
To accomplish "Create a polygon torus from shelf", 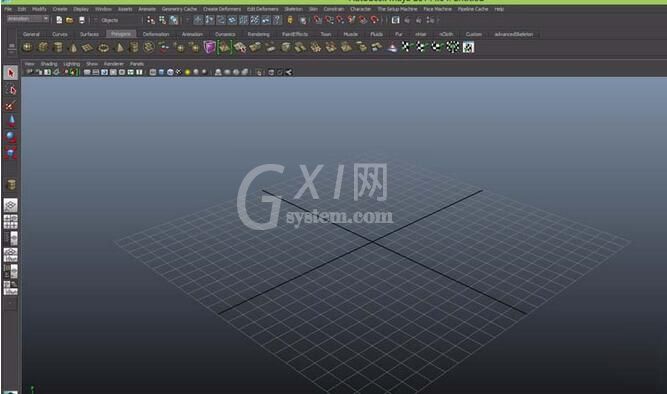I will pyautogui.click(x=103, y=47).
